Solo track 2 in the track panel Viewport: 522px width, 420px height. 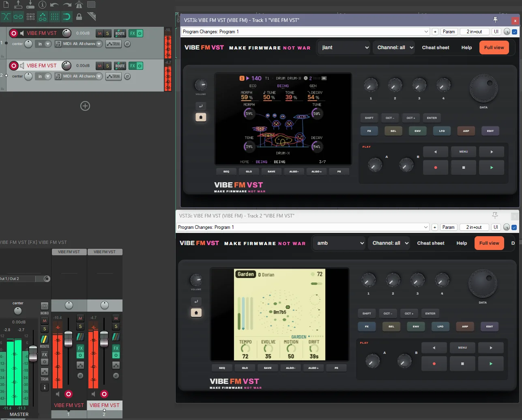(x=107, y=66)
